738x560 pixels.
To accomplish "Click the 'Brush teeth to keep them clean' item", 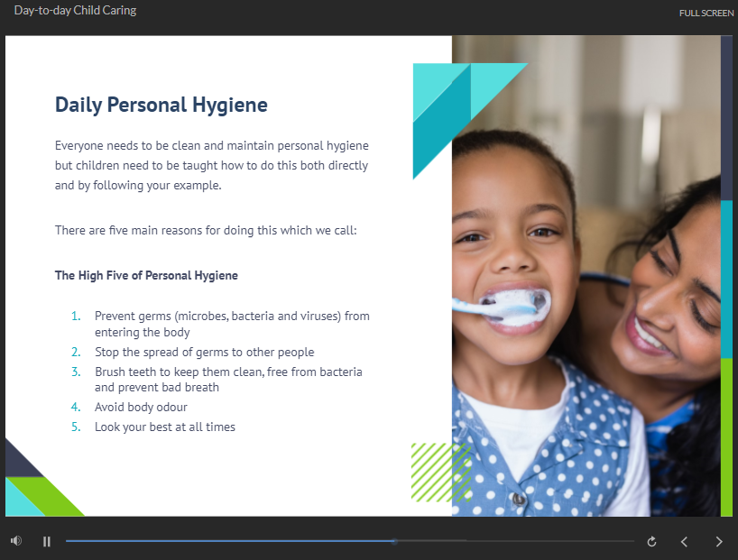I will (228, 380).
